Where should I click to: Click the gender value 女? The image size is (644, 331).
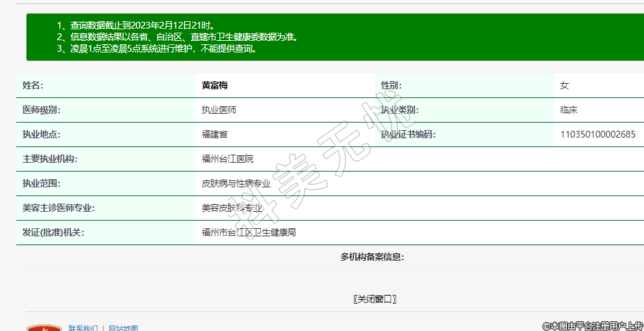pos(564,85)
